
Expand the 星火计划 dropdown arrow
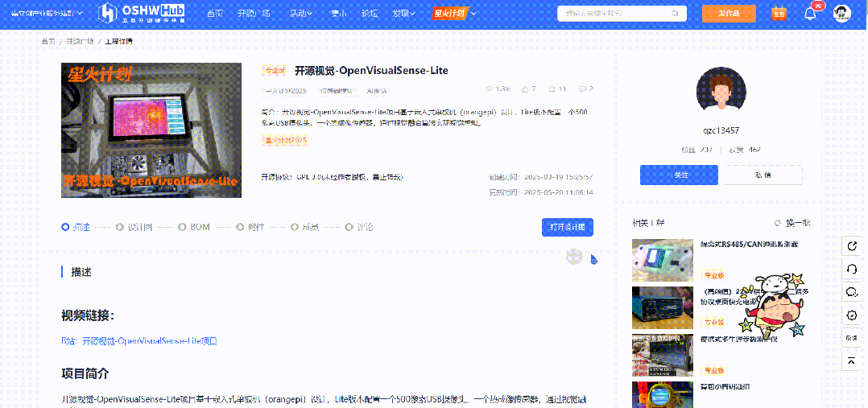click(x=473, y=14)
